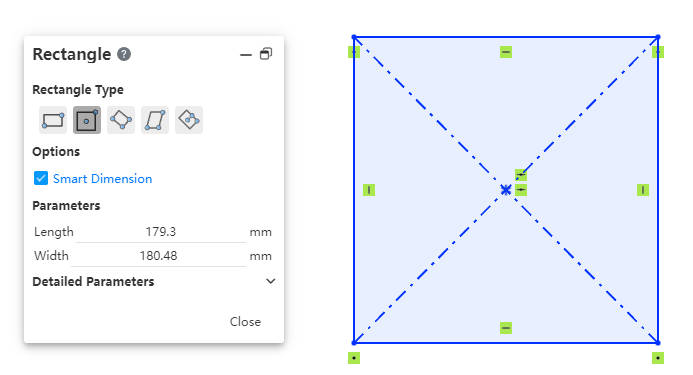
Task: Choose the three-point corner rectangle icon
Action: pos(121,120)
